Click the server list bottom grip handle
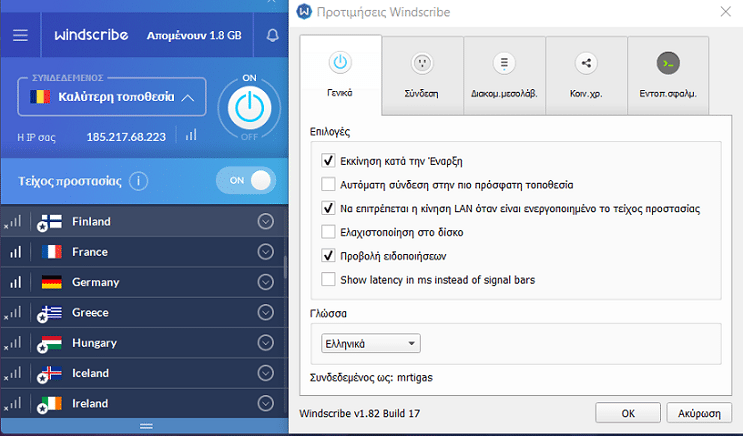 point(146,426)
